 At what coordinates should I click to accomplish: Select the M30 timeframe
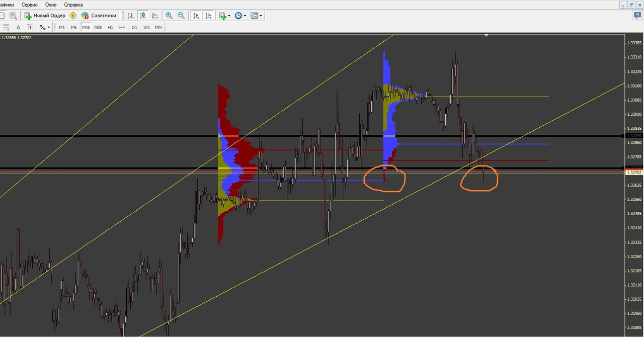(x=98, y=27)
